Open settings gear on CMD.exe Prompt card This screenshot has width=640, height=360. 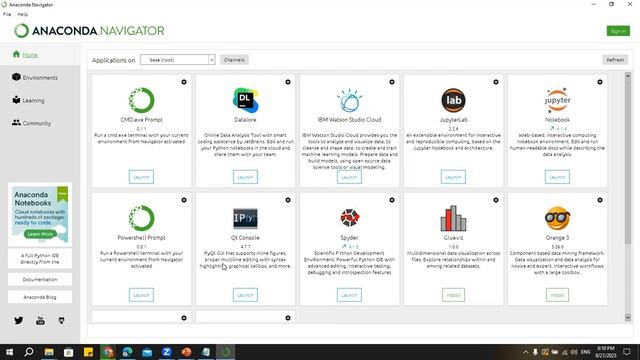click(184, 82)
